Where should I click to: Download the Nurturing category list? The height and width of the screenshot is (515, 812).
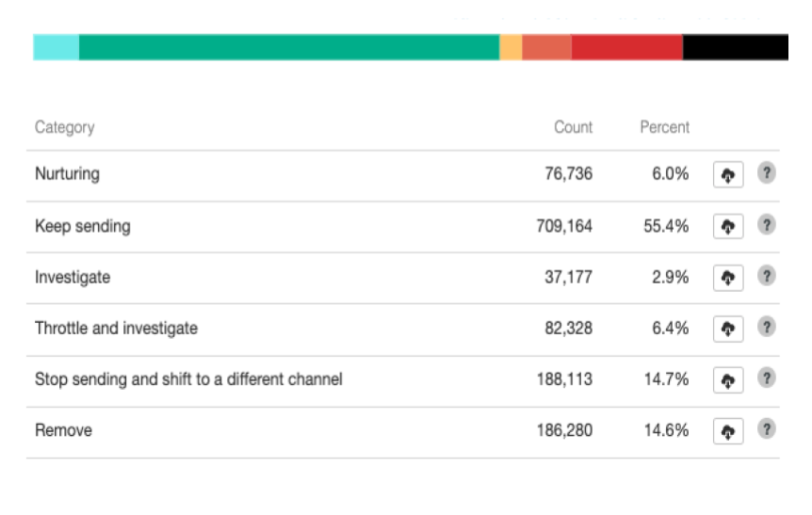tap(728, 175)
